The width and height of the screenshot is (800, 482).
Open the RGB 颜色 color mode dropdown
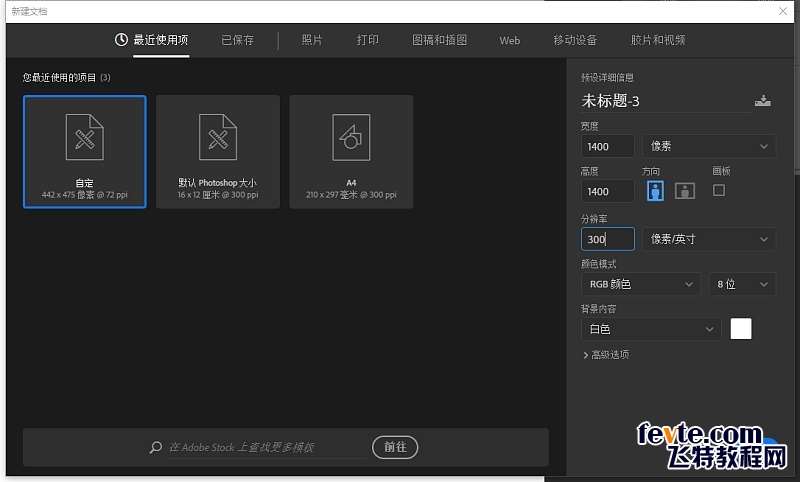pos(640,284)
